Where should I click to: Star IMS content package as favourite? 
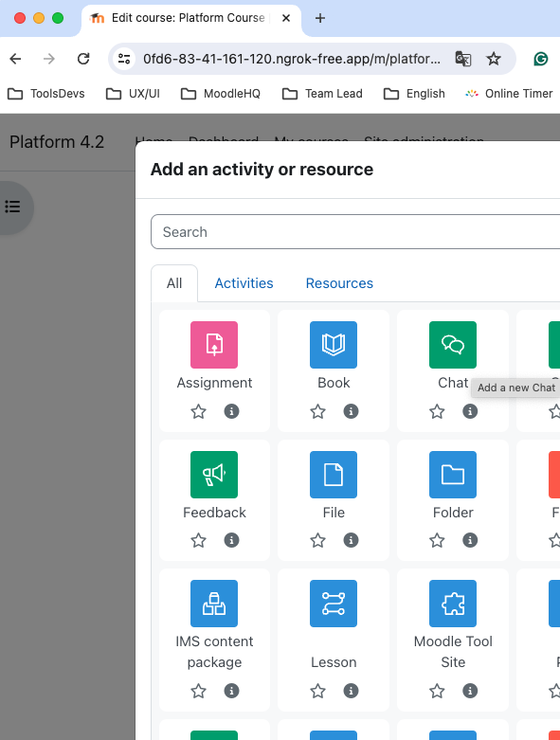click(199, 691)
